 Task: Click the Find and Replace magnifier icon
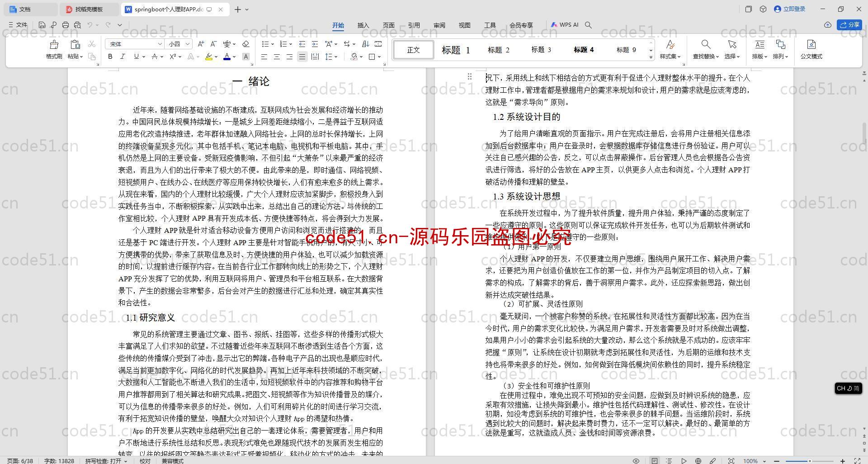tap(706, 44)
